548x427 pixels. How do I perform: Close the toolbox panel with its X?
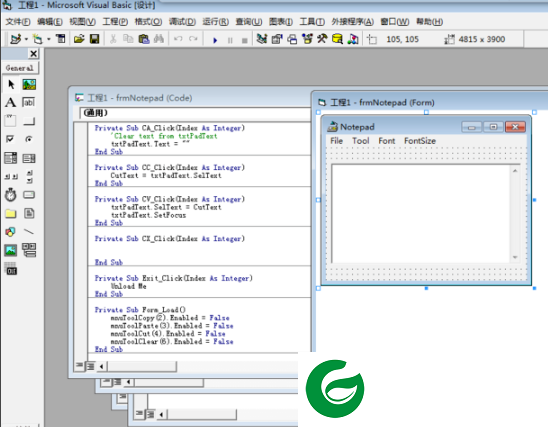33,53
